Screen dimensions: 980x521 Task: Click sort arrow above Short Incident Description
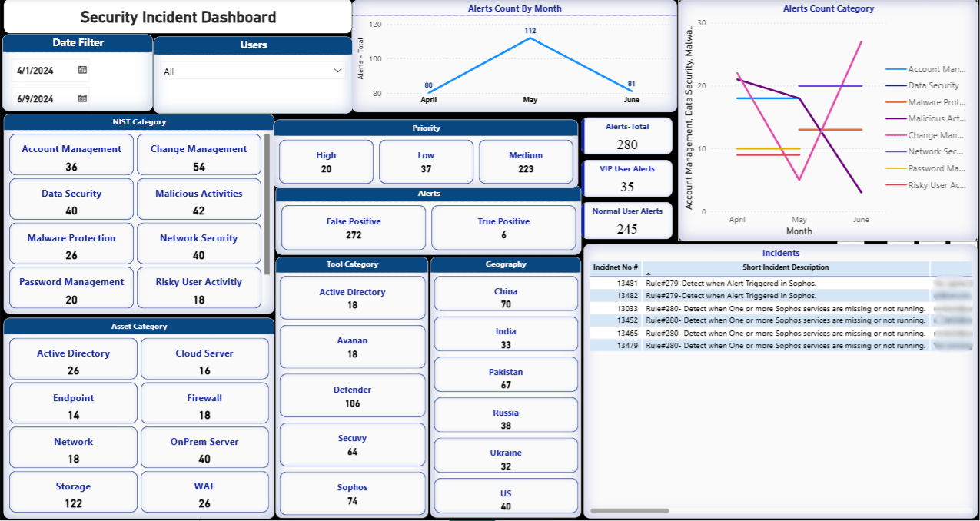(x=647, y=274)
